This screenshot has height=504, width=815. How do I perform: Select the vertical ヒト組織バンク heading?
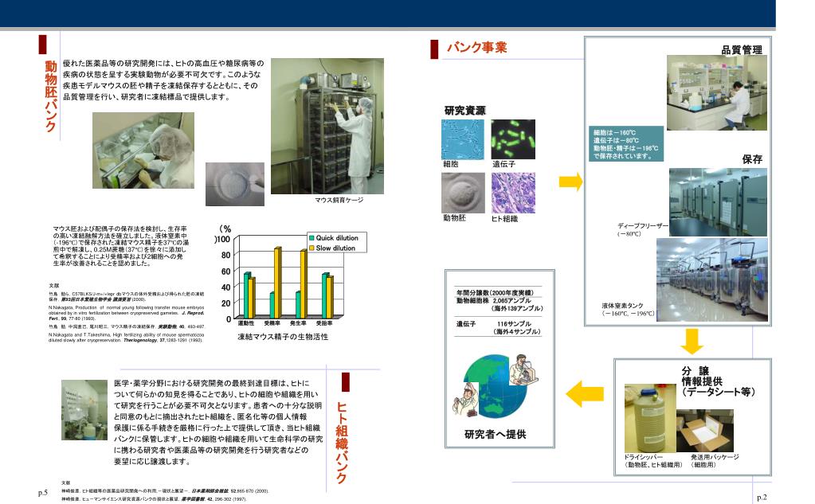tap(342, 442)
